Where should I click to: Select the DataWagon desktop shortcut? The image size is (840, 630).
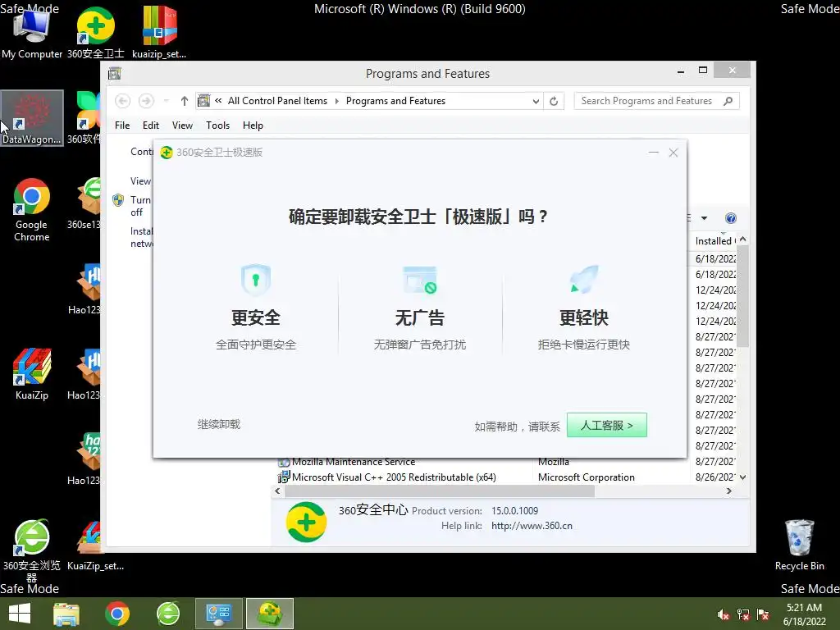click(x=32, y=118)
